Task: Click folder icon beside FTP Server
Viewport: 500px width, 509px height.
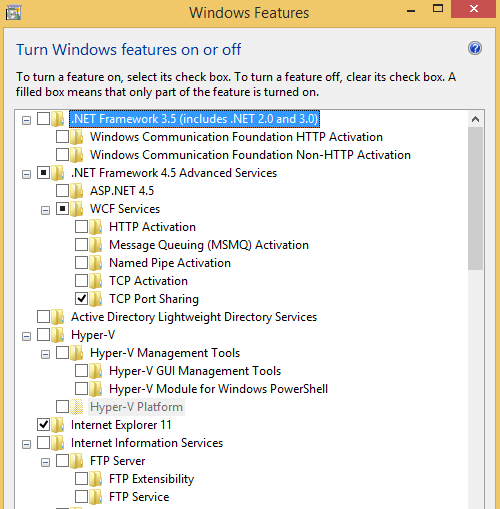Action: point(77,461)
